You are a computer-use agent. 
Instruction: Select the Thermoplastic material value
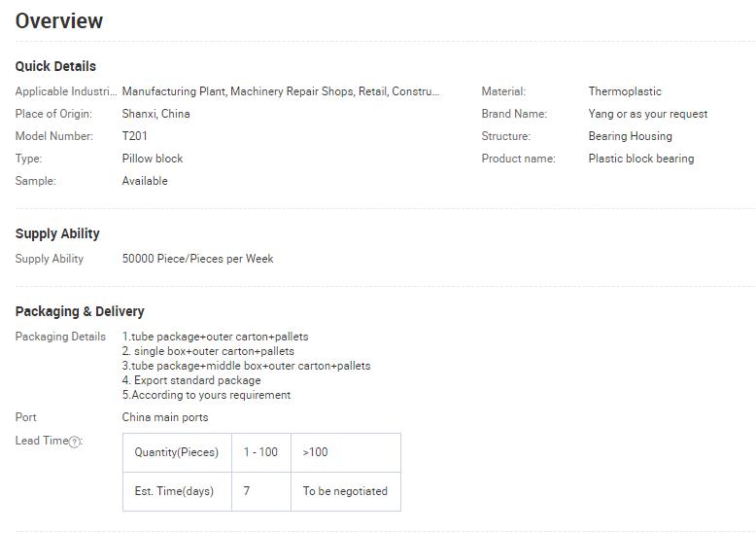click(625, 91)
